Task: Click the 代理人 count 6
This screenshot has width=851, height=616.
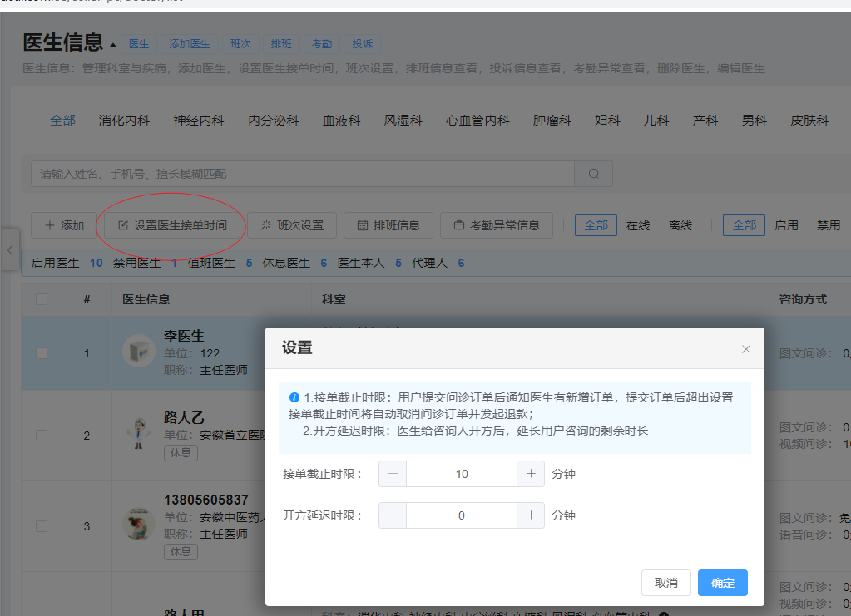Action: coord(462,263)
